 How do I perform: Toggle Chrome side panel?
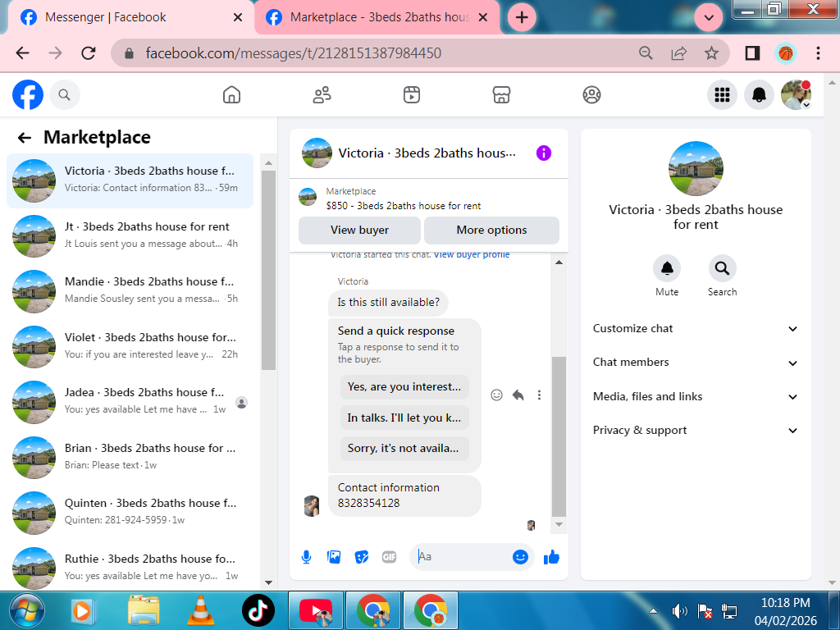pos(752,53)
